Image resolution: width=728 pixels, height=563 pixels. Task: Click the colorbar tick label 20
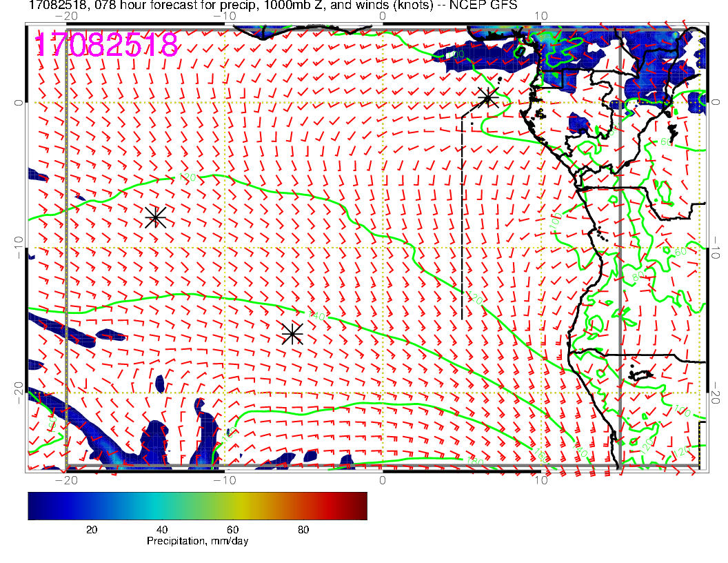click(91, 529)
